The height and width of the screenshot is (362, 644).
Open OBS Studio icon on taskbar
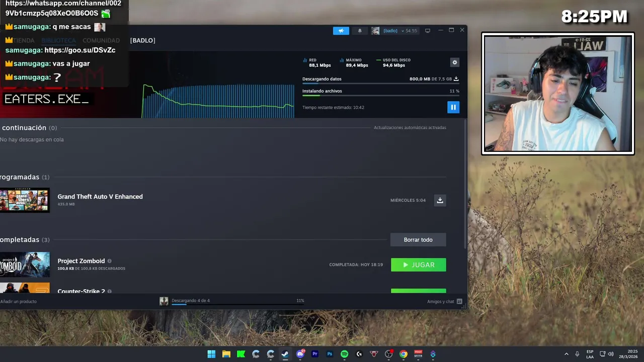coord(388,354)
